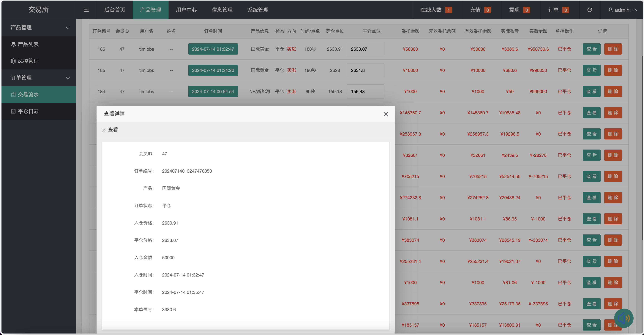Viewport: 644px width, 335px height.
Task: Click the refresh icon in header
Action: [590, 10]
